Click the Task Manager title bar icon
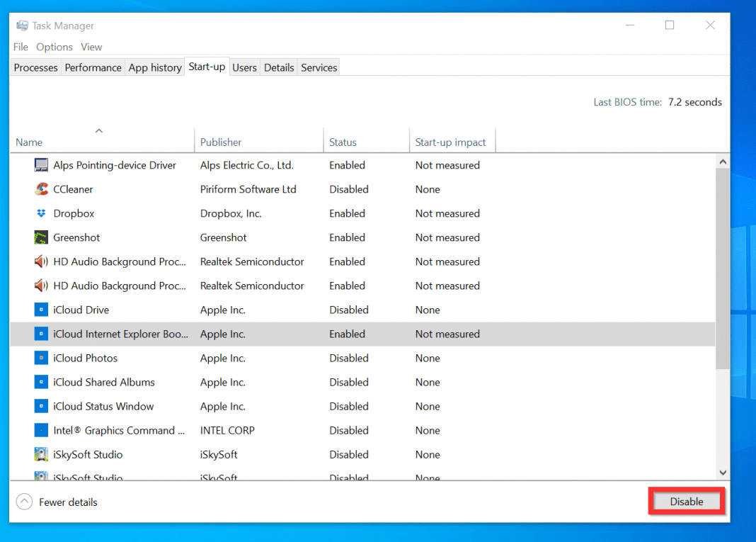756x542 pixels. point(22,26)
